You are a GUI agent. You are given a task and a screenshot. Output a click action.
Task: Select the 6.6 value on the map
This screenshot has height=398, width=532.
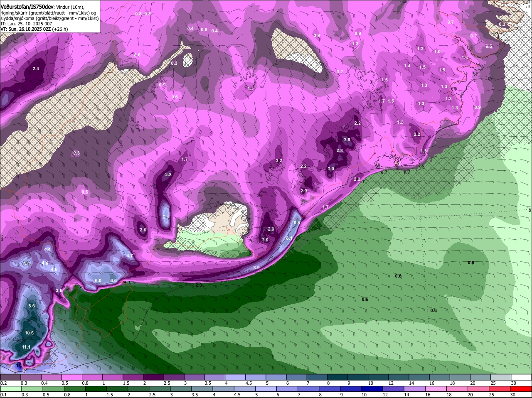(x=113, y=280)
